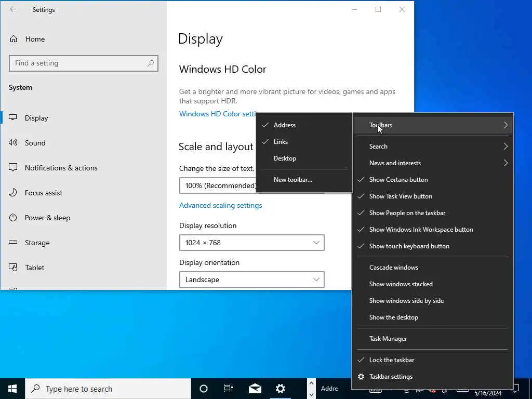Image resolution: width=532 pixels, height=399 pixels.
Task: Click the Find a setting field
Action: (84, 63)
